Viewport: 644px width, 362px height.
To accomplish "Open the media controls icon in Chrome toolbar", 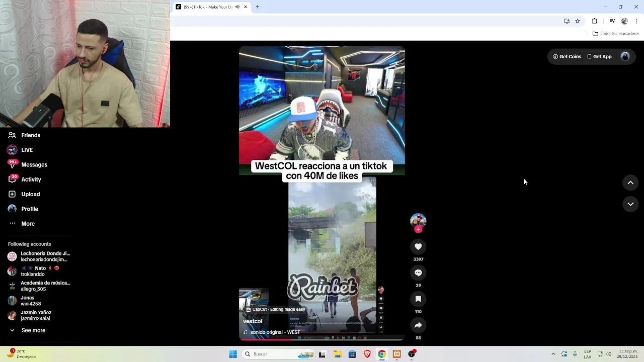I will tap(612, 21).
